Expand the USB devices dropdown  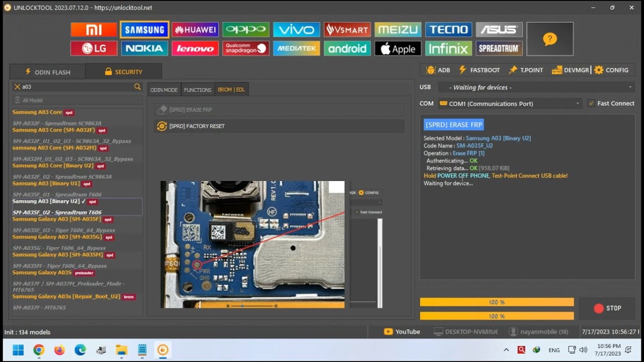click(537, 87)
